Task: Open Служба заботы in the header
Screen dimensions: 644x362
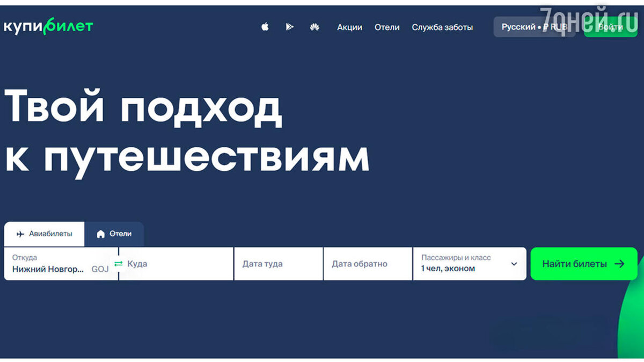Action: point(443,27)
